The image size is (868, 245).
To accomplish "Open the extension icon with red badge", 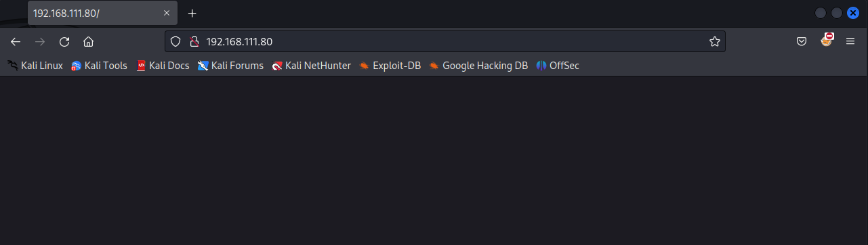I will click(x=826, y=41).
